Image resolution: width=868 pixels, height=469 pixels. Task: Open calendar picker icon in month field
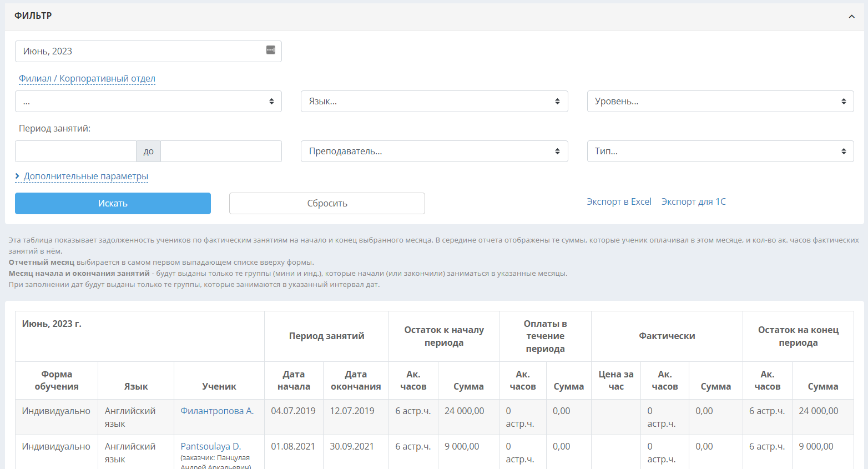point(271,50)
